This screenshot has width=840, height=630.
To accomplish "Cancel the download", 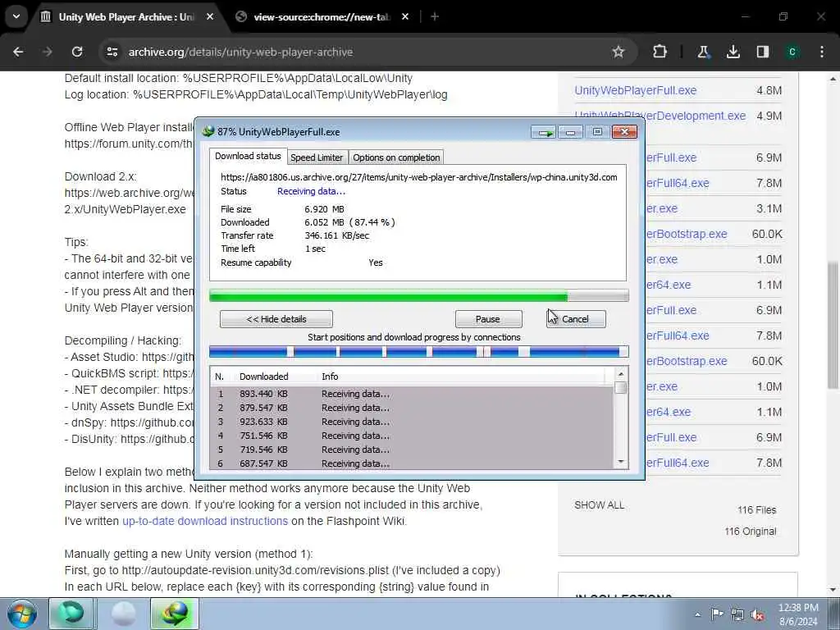I will pyautogui.click(x=576, y=319).
